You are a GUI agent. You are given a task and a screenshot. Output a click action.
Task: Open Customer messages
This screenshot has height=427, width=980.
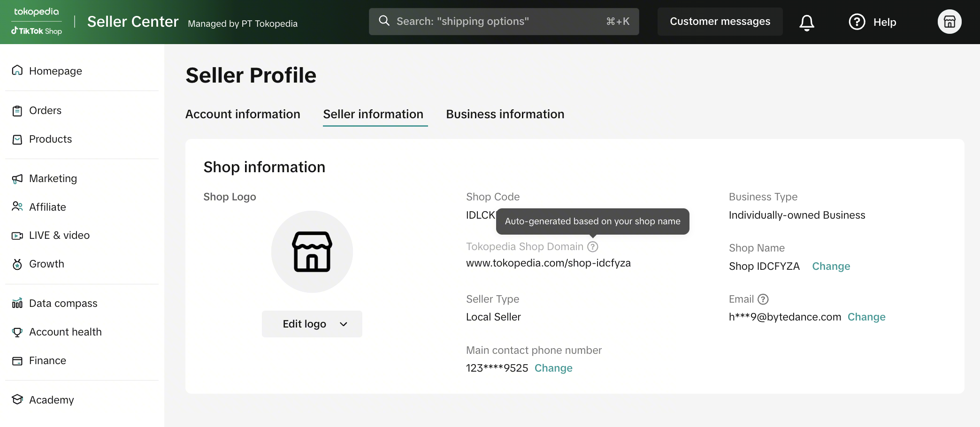coord(720,22)
